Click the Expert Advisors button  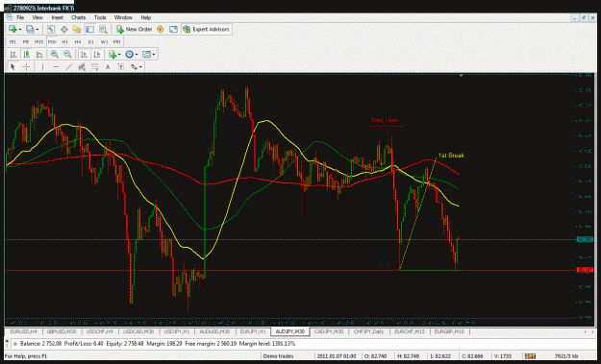coord(206,29)
